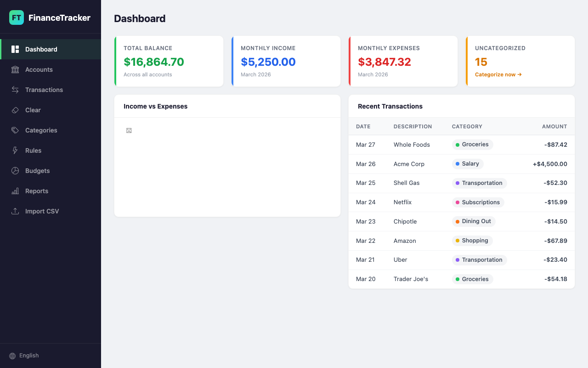Image resolution: width=588 pixels, height=368 pixels.
Task: Select the FT logo badge
Action: [16, 17]
